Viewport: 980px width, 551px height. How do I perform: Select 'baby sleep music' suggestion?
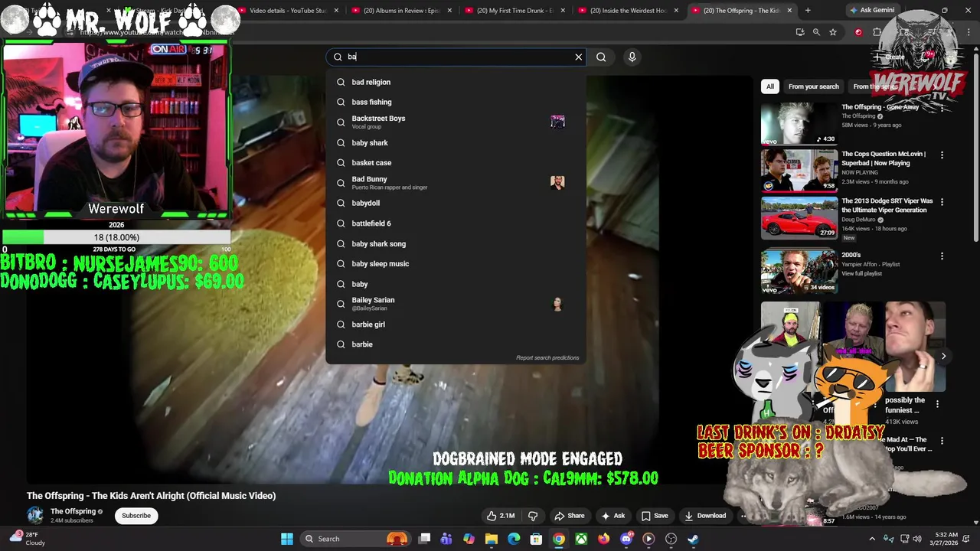pos(456,263)
